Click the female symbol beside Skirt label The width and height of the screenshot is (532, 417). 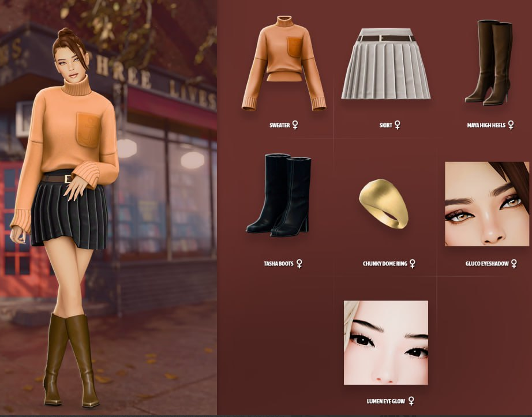coord(397,125)
